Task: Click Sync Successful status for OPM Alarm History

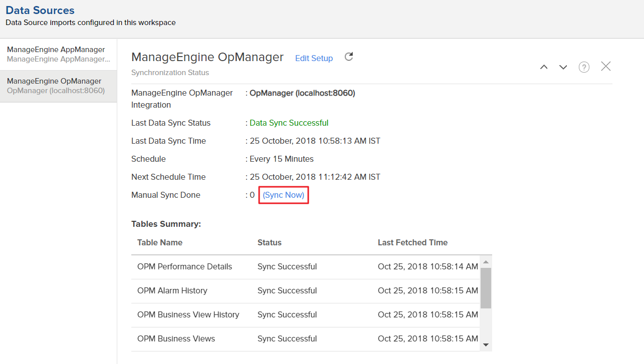Action: [x=287, y=290]
